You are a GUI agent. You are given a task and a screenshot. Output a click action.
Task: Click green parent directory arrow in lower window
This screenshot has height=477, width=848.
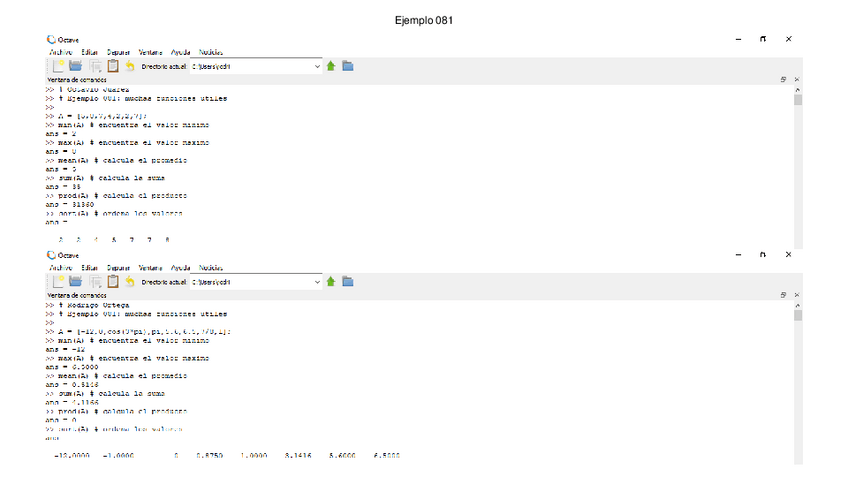[331, 281]
